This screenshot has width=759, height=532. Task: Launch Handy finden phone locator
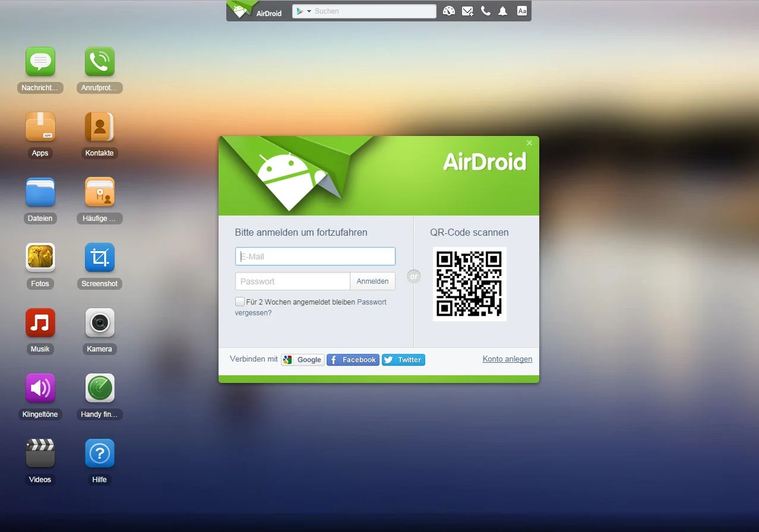[99, 388]
